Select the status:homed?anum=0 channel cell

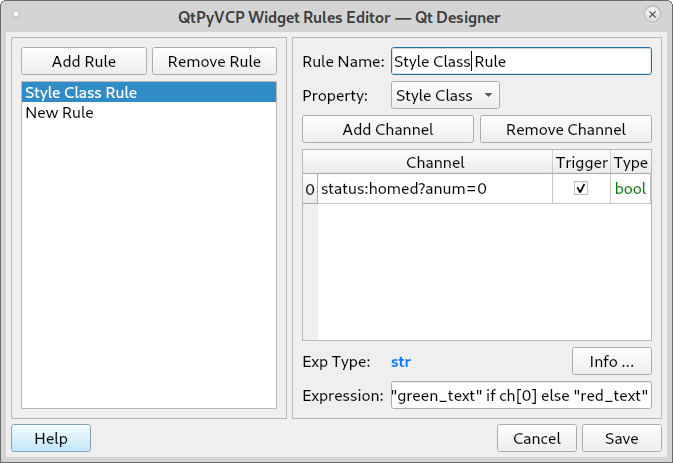[434, 189]
